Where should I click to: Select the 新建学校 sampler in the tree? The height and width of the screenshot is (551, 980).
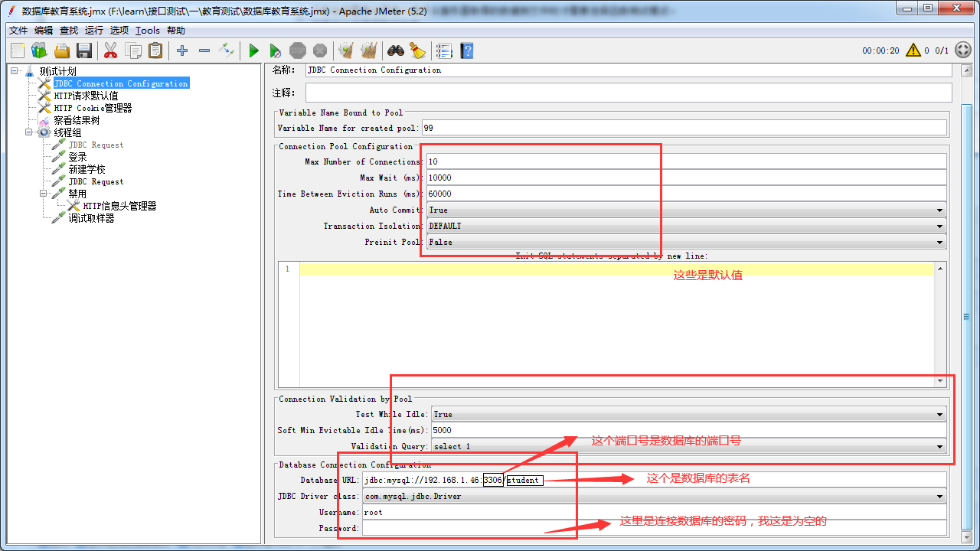(87, 169)
